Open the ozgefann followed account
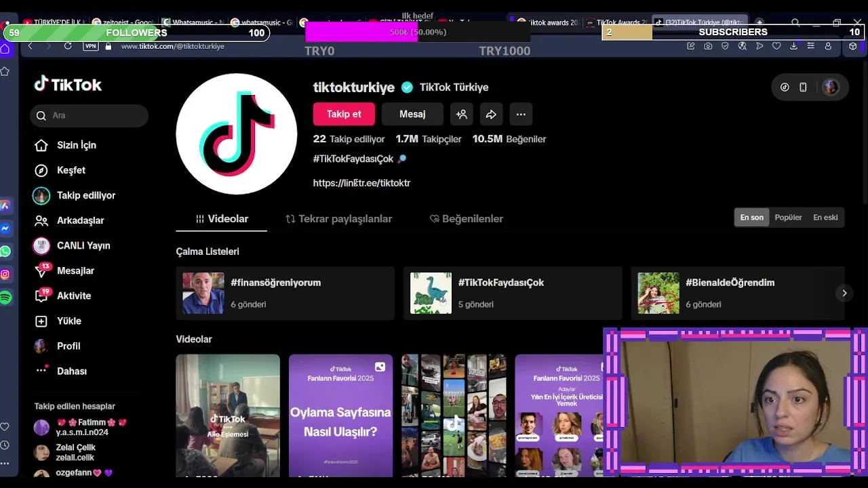The image size is (868, 488). (x=75, y=473)
